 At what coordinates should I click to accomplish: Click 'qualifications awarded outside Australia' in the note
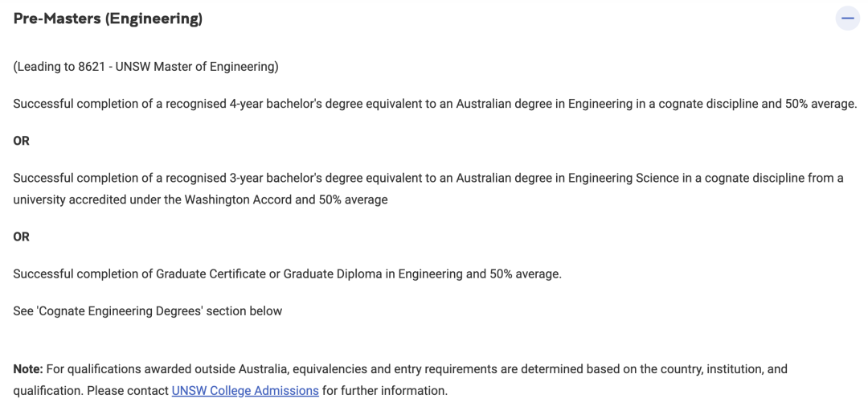pos(175,369)
